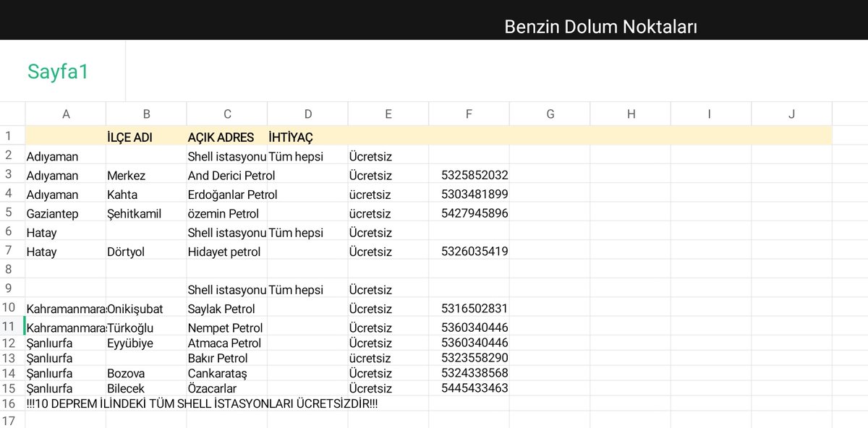This screenshot has height=428, width=868.
Task: Open the Sayfa1 sheet tab
Action: point(59,72)
